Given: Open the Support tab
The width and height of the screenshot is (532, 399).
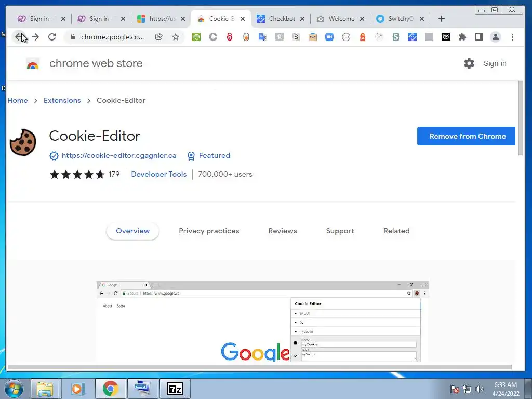Looking at the screenshot, I should click(340, 231).
